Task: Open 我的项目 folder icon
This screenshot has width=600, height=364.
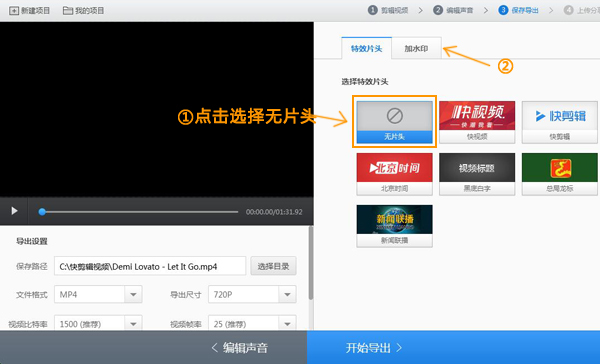Action: (68, 11)
